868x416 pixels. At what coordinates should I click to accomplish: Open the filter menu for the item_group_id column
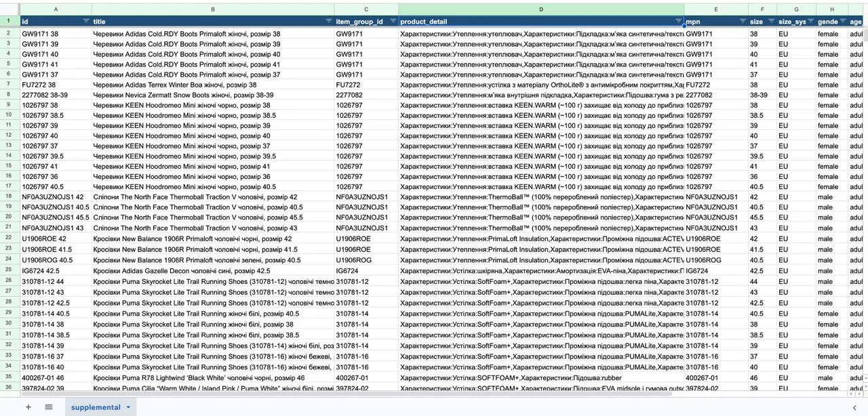(393, 21)
